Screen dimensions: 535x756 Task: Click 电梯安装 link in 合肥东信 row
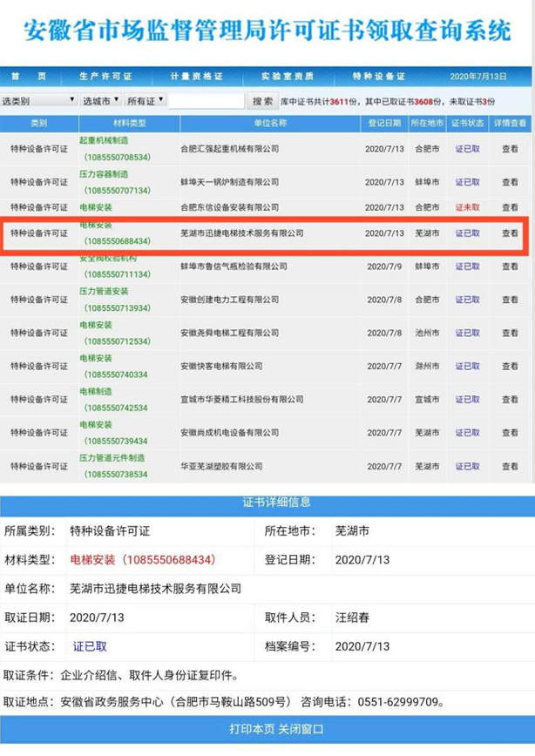click(x=96, y=207)
